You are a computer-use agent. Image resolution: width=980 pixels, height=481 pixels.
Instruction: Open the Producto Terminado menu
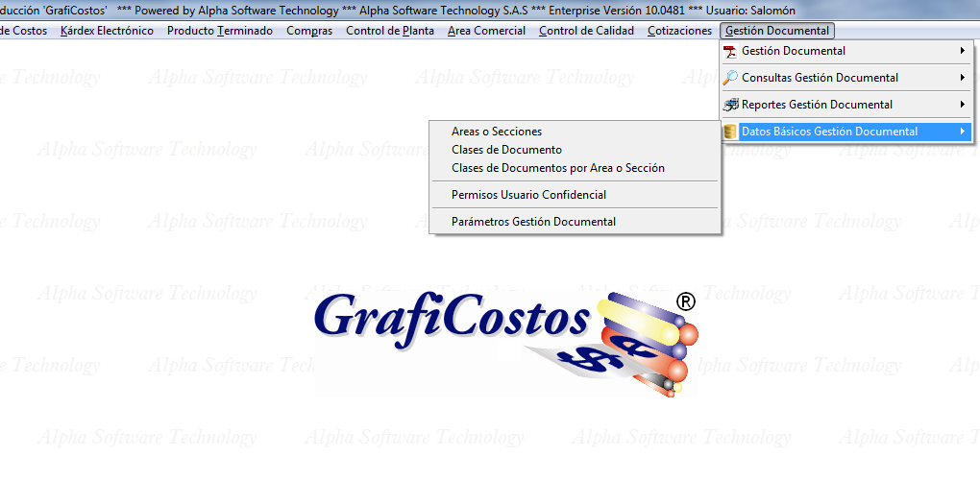pos(220,31)
